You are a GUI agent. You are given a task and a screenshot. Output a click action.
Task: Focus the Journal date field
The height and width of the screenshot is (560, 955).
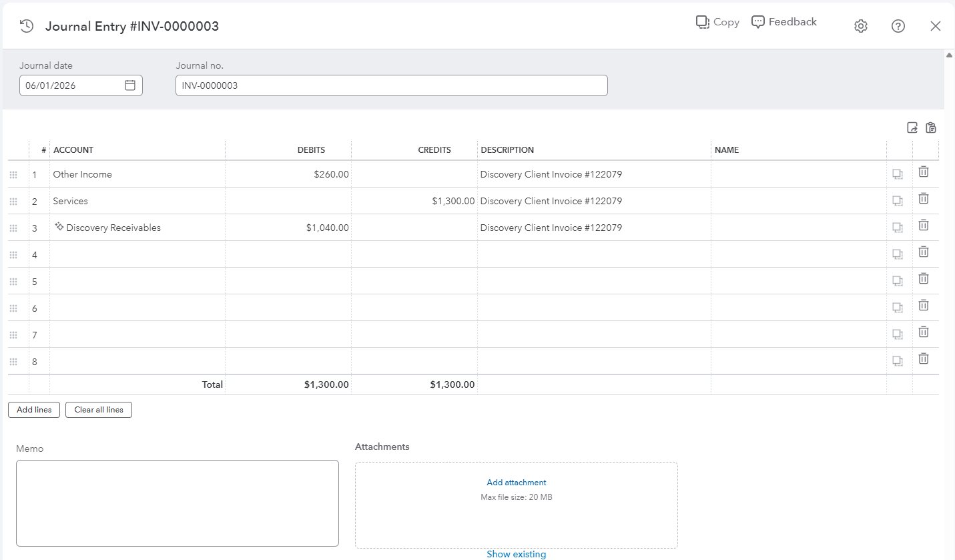[81, 85]
